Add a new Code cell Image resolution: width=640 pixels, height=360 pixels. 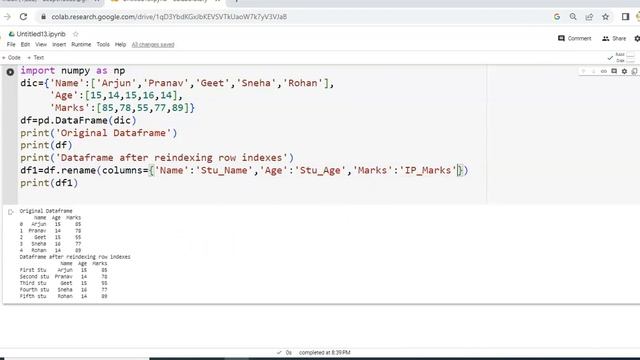(11, 58)
